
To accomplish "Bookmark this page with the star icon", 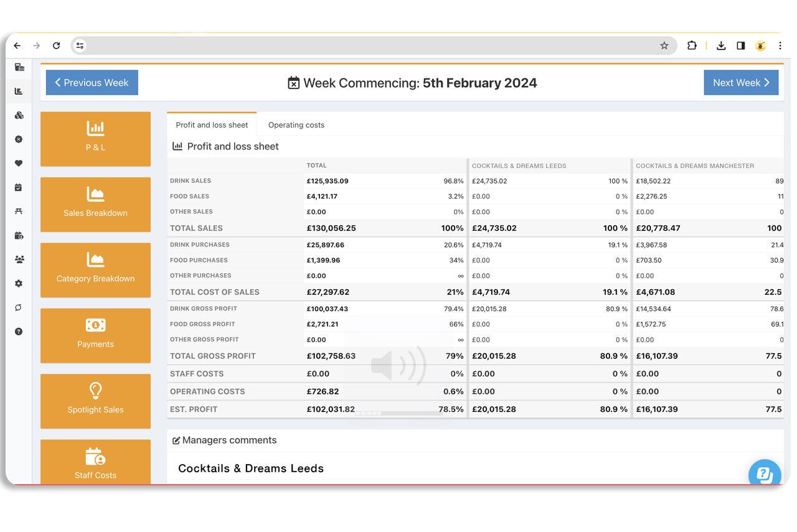I will [x=664, y=45].
